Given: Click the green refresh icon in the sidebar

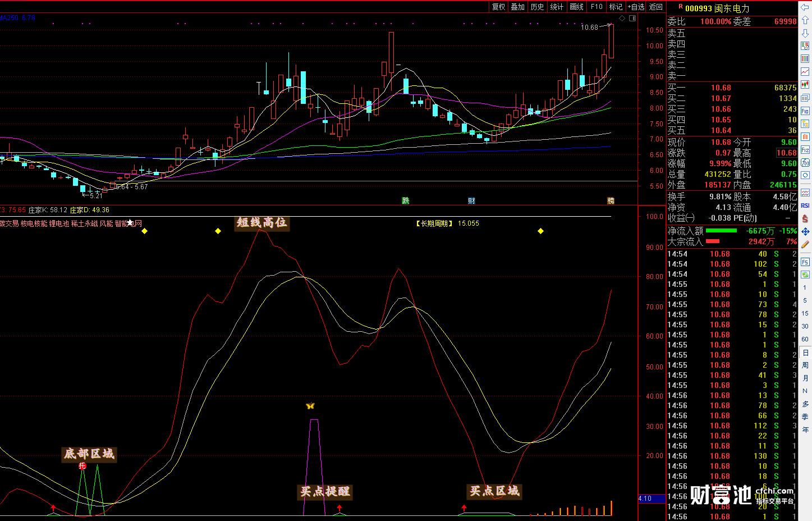Looking at the screenshot, I should [805, 275].
